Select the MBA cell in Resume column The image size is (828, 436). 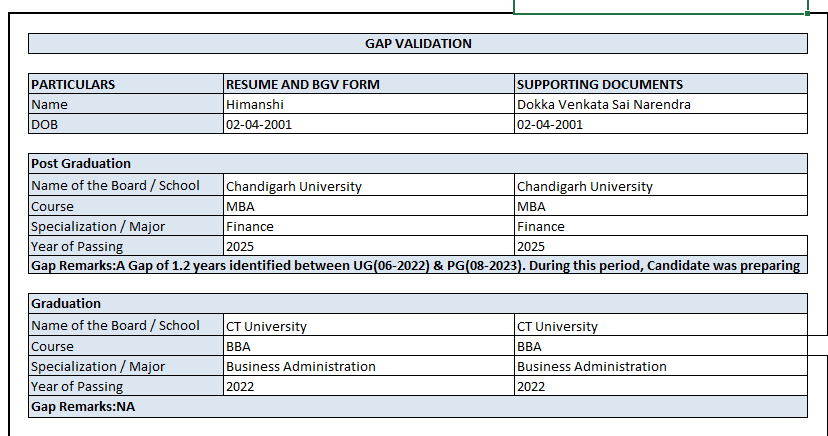click(x=369, y=206)
